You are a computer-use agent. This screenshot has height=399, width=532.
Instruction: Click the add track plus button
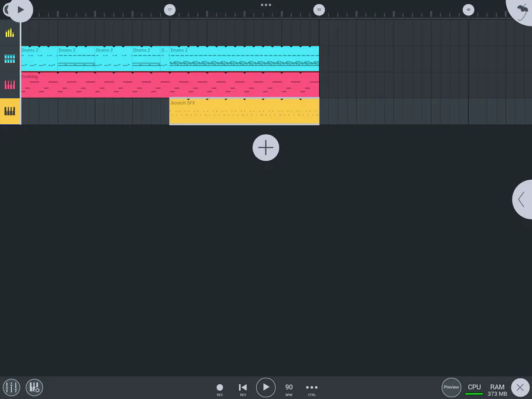266,147
